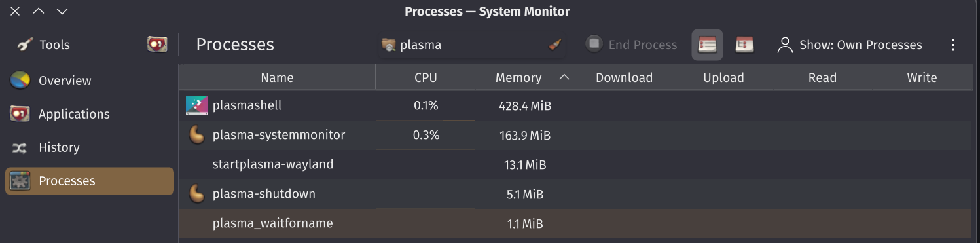980x243 pixels.
Task: Switch to list view mode
Action: [708, 45]
